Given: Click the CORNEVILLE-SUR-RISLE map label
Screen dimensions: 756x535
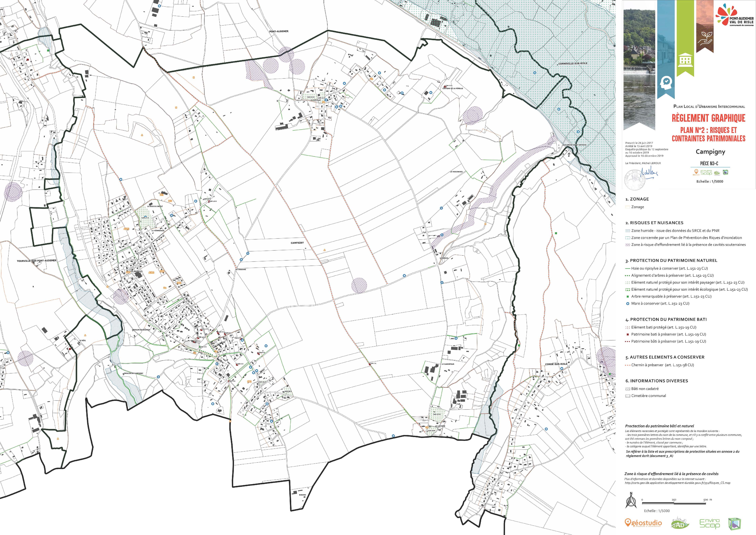Looking at the screenshot, I should pos(573,63).
